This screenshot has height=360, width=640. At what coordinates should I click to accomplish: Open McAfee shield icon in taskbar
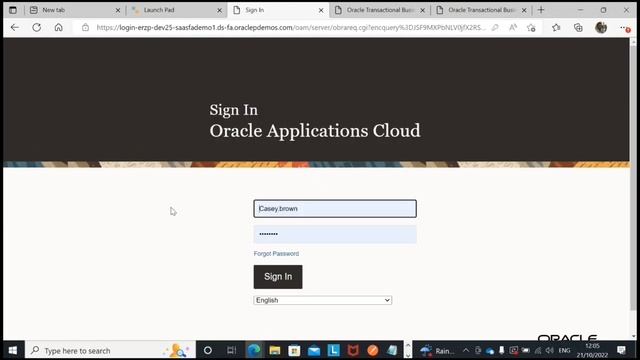pyautogui.click(x=353, y=350)
